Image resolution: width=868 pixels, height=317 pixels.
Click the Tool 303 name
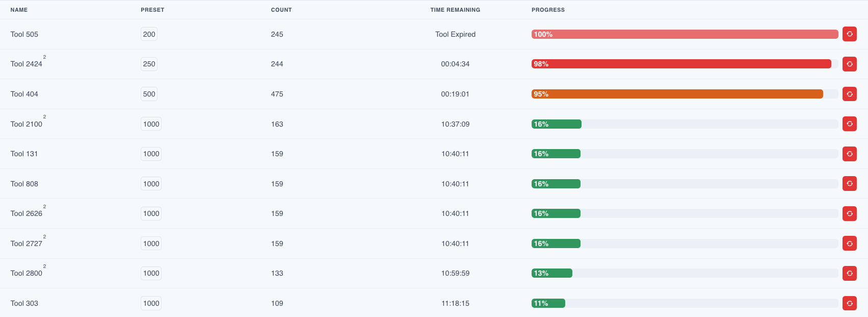(x=24, y=303)
